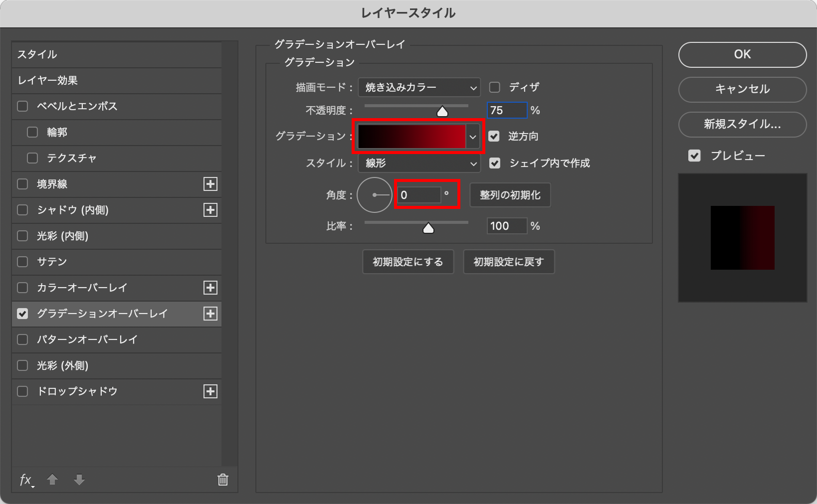This screenshot has width=817, height=504.
Task: Click the move effect up arrow
Action: click(x=52, y=480)
